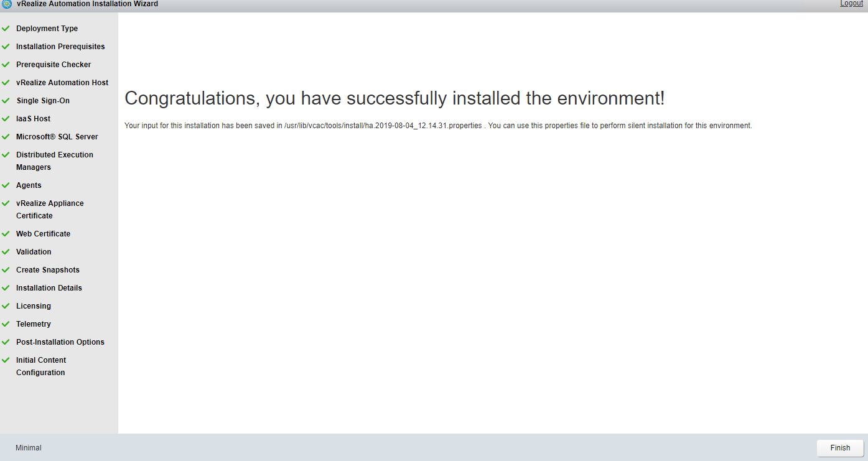This screenshot has width=868, height=461.
Task: Open the Installation Prerequisites step
Action: coord(60,47)
